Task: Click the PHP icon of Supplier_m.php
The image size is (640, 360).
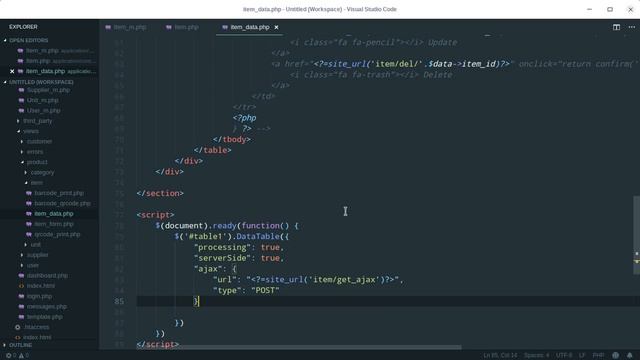Action: click(21, 90)
